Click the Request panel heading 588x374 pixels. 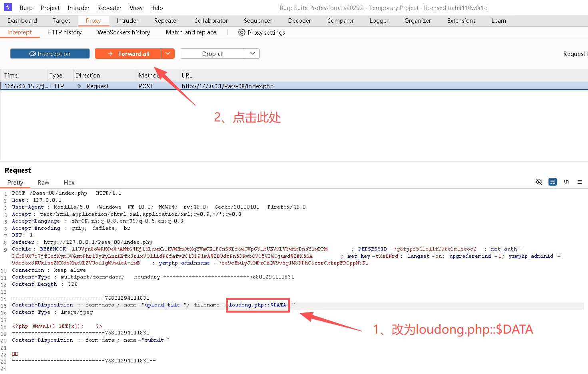pyautogui.click(x=18, y=170)
